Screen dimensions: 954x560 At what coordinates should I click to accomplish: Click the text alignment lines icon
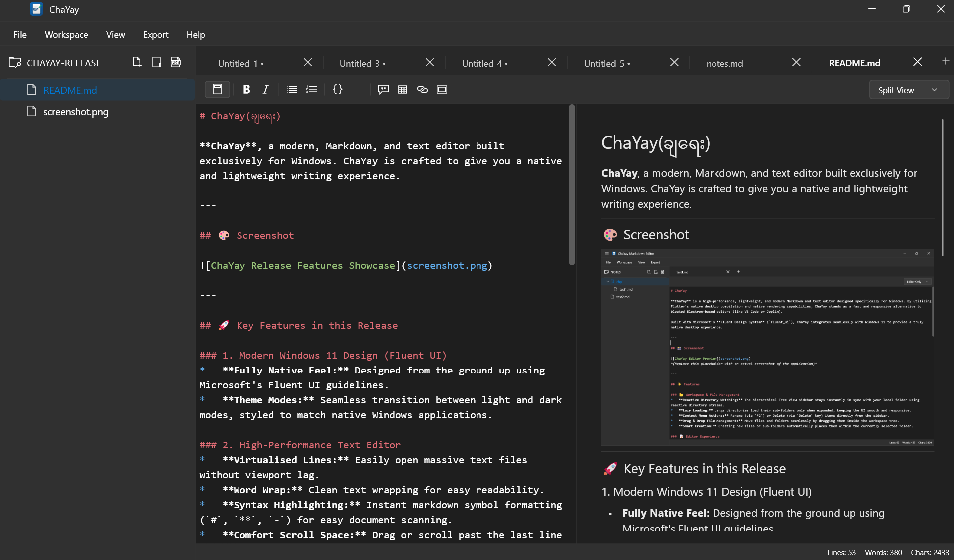357,89
